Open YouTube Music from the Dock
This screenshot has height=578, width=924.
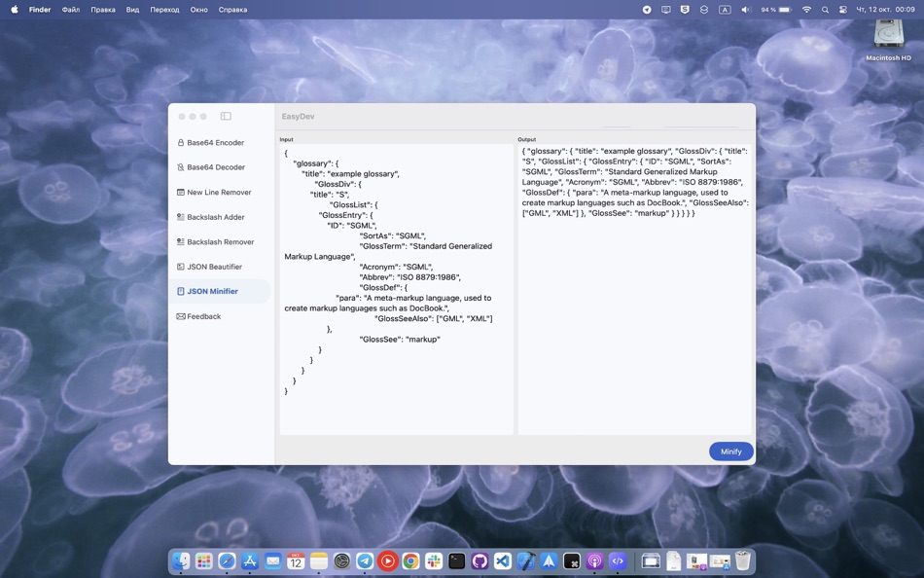388,560
